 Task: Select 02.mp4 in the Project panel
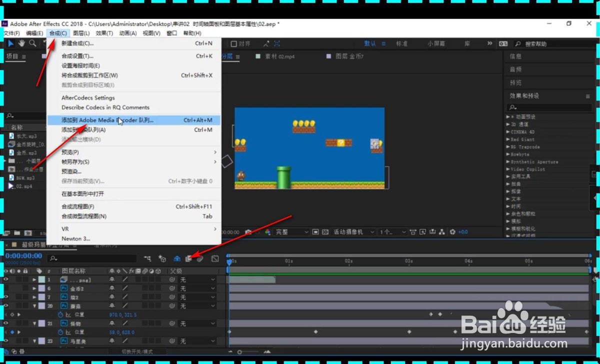(23, 186)
